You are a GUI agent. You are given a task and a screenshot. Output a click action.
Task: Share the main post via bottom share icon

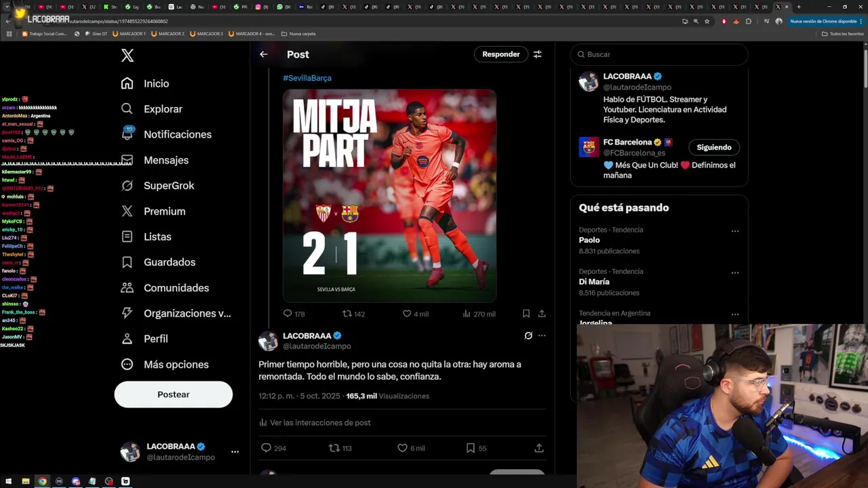click(x=539, y=448)
